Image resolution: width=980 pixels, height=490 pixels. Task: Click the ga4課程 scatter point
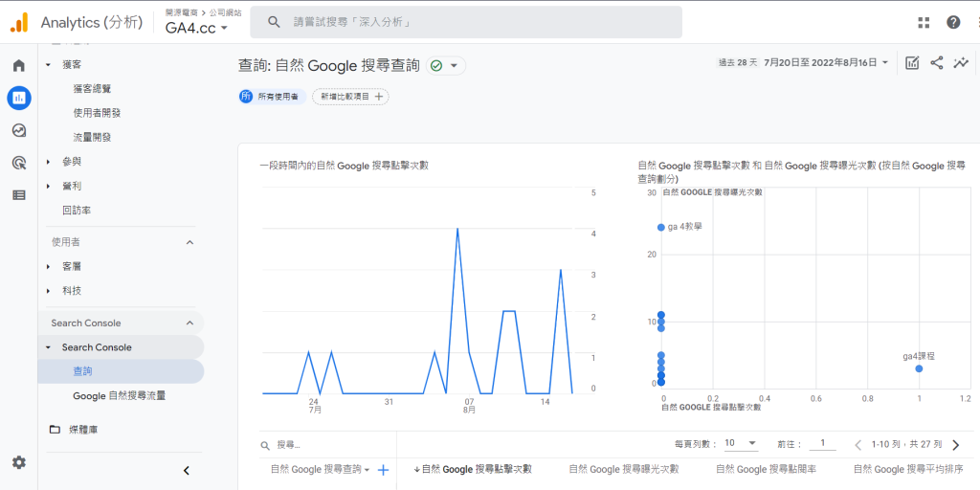point(919,368)
